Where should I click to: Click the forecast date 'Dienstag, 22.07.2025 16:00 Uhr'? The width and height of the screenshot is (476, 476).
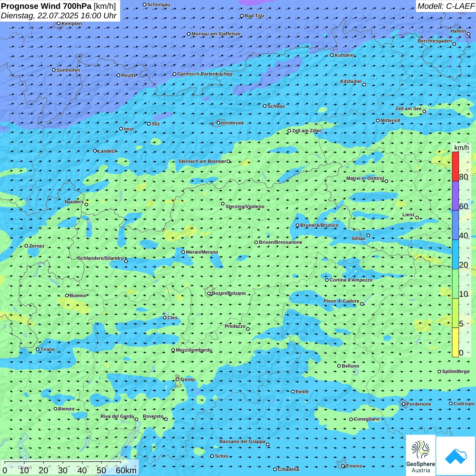coord(58,16)
